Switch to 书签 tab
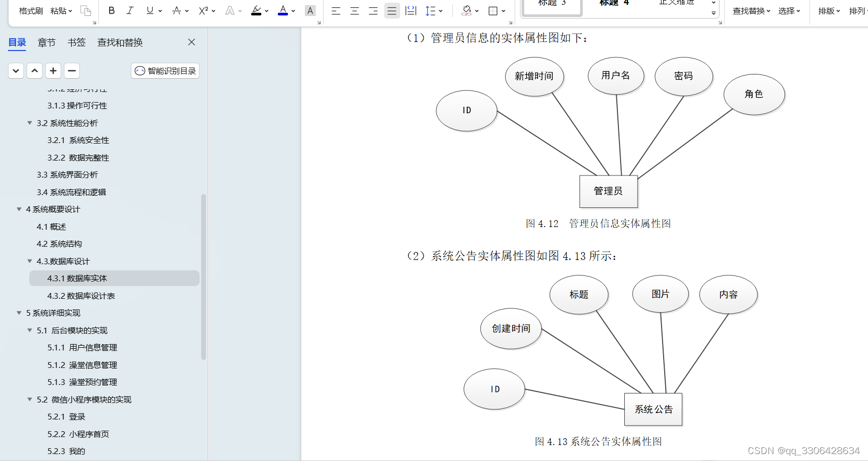The width and height of the screenshot is (868, 461). [x=77, y=43]
